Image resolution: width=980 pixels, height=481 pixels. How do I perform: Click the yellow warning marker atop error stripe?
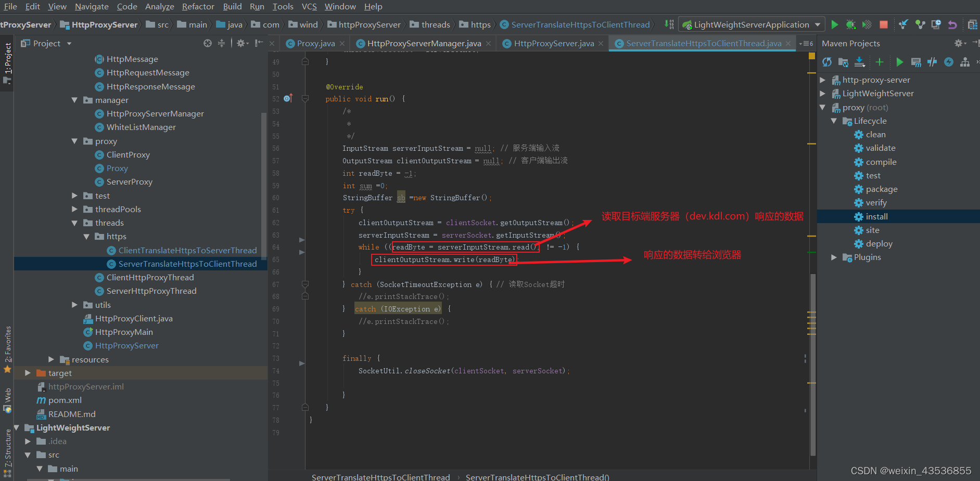coord(812,56)
